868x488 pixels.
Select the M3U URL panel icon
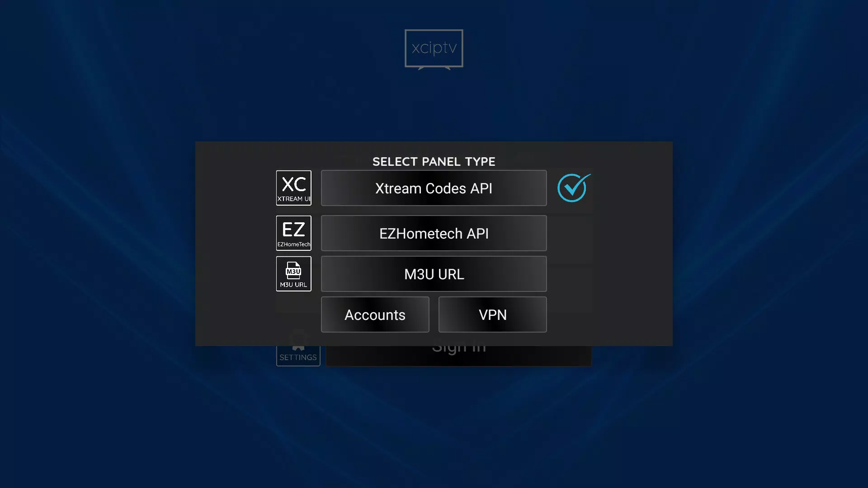click(x=293, y=273)
